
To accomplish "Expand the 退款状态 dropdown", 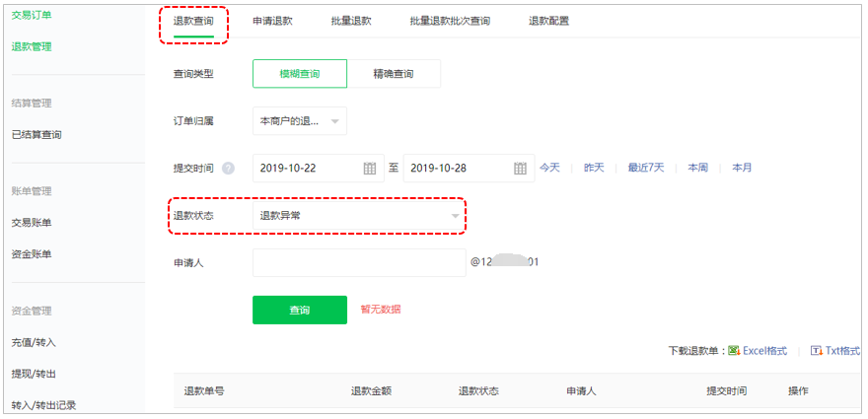I will pyautogui.click(x=359, y=215).
